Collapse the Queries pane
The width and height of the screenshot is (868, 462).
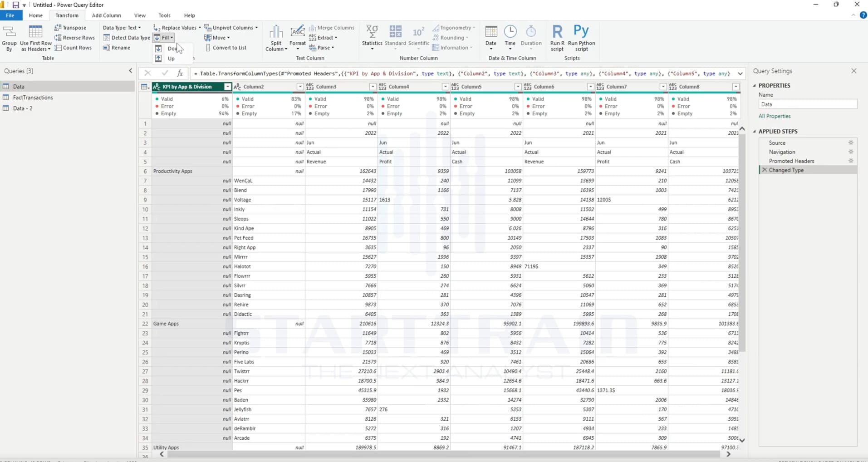tap(131, 71)
